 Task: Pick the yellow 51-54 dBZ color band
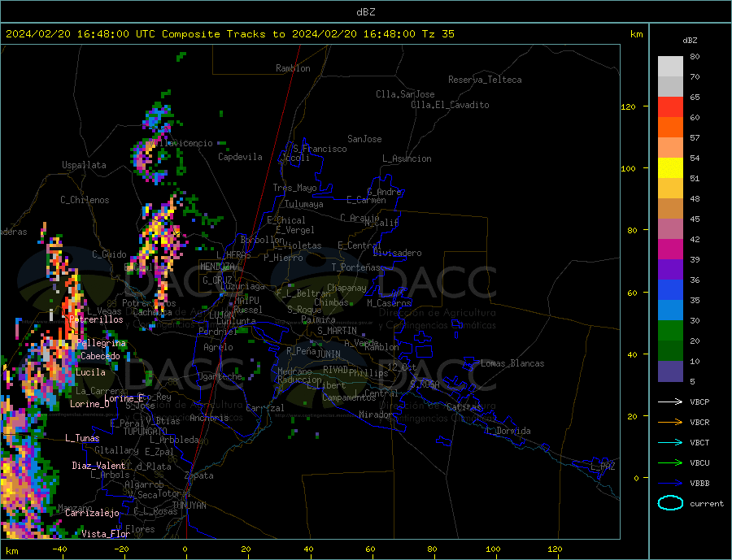tap(670, 168)
